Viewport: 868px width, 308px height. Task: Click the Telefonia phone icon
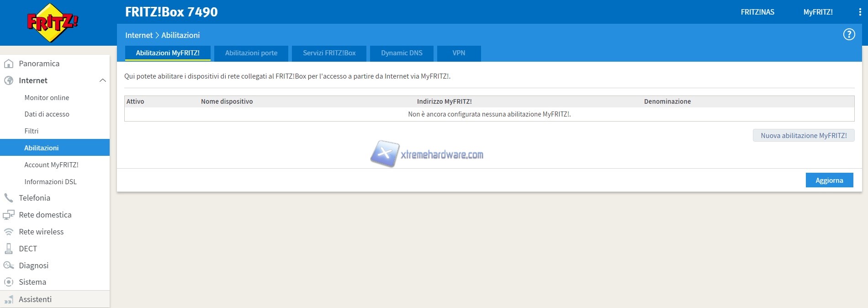pyautogui.click(x=9, y=198)
